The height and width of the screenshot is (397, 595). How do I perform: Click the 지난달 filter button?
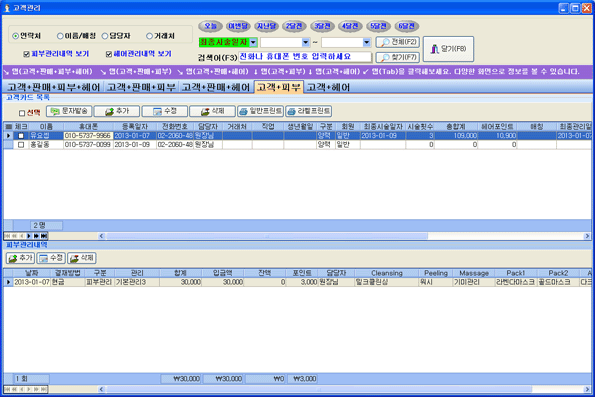pos(266,26)
